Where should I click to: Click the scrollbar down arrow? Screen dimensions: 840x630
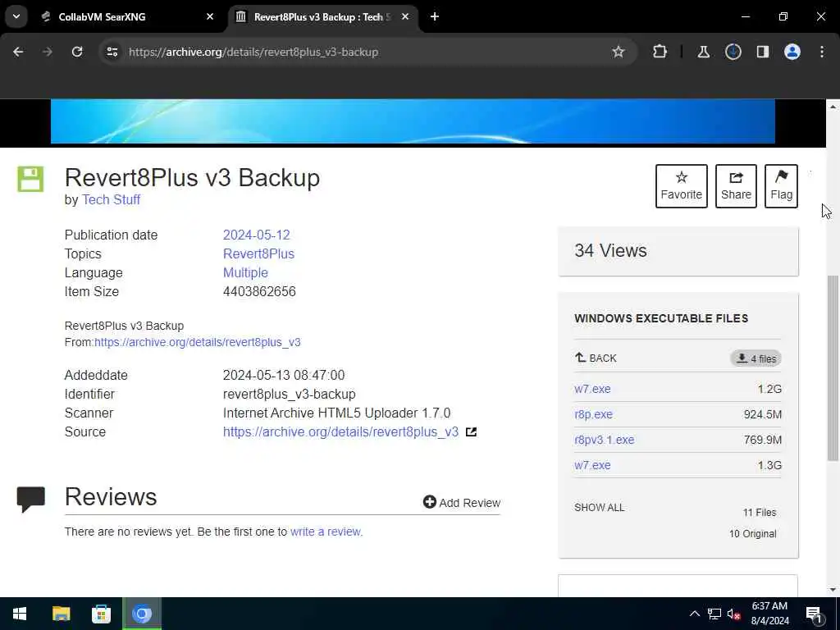point(833,590)
